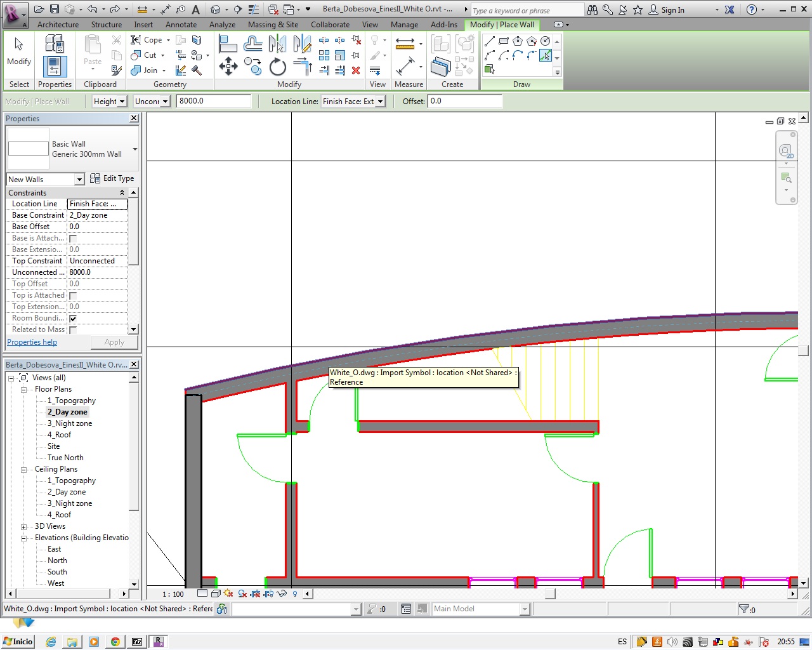Select the Rectangle draw tool

(503, 40)
